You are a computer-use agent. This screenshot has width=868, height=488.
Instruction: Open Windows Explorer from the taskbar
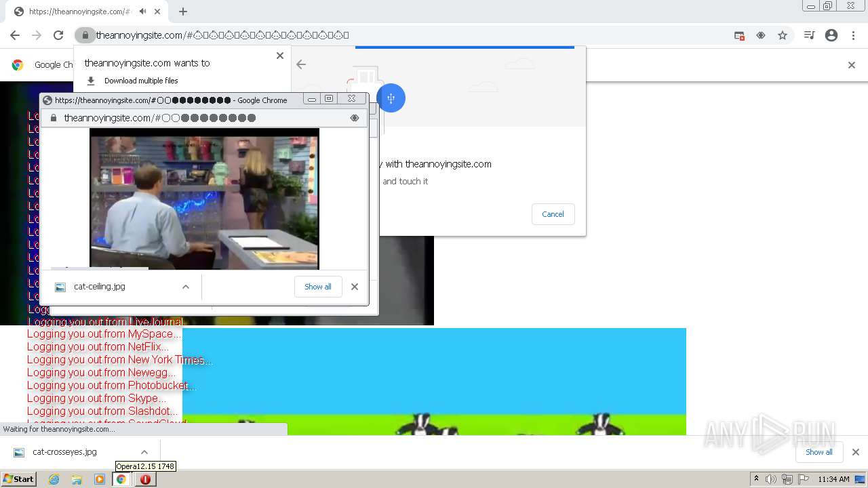(77, 479)
